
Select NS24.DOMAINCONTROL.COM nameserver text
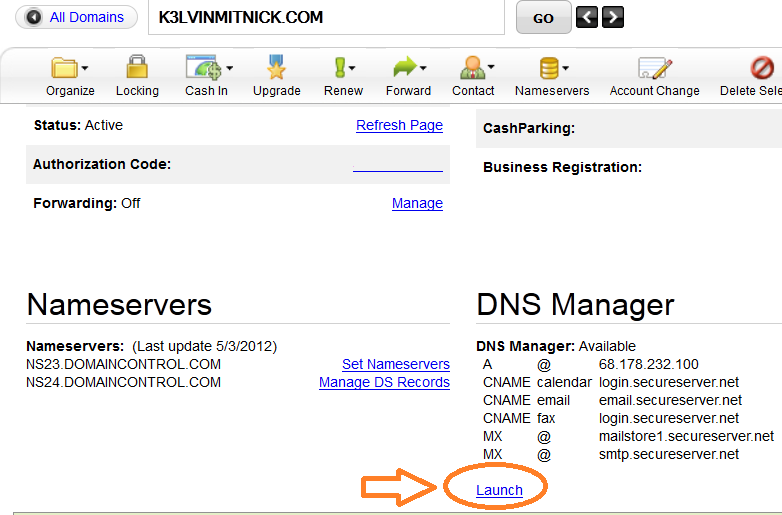(x=123, y=382)
